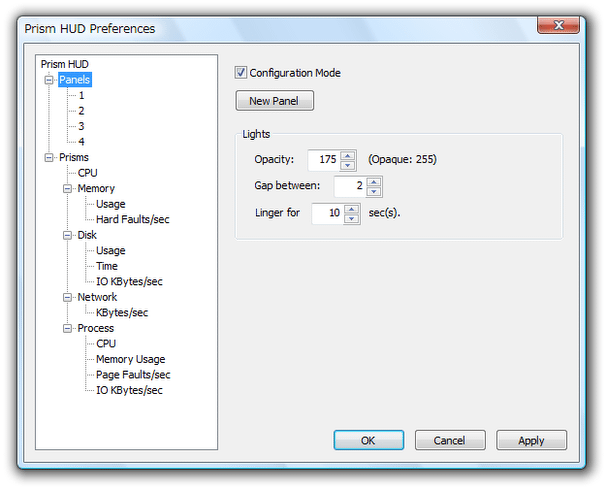Screen dimensions: 607x490
Task: Select IO KBytes/sec under Process
Action: pos(129,390)
